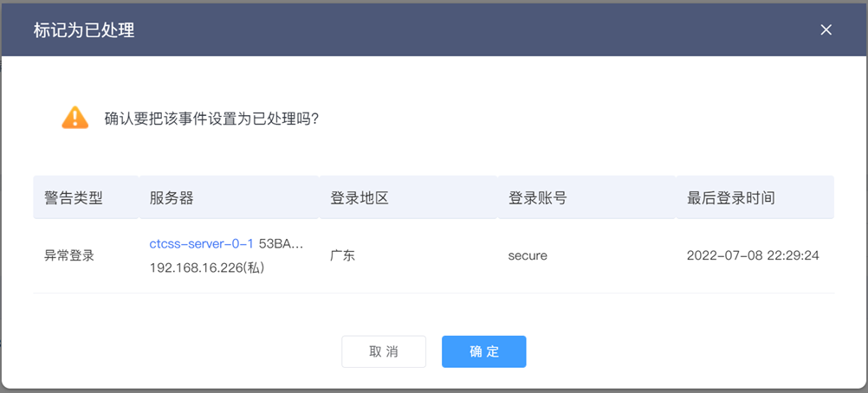
Task: Open the ctcss-server-0-1 server link
Action: [202, 243]
